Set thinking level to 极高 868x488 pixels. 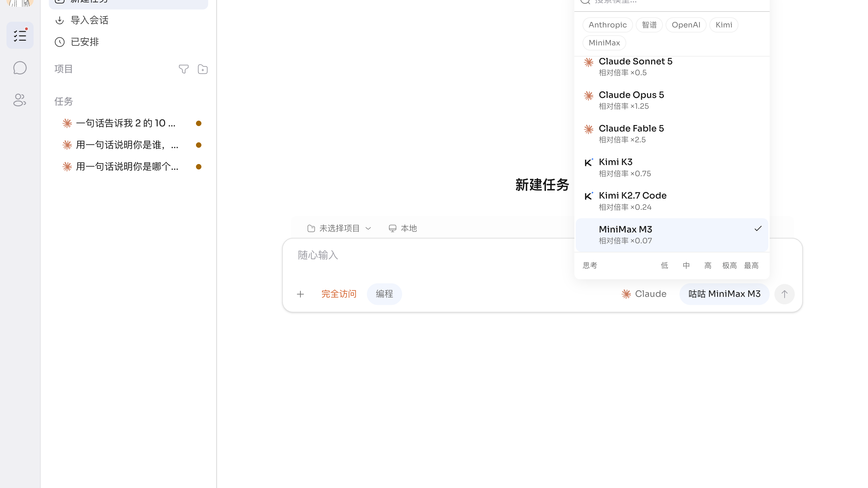(730, 266)
